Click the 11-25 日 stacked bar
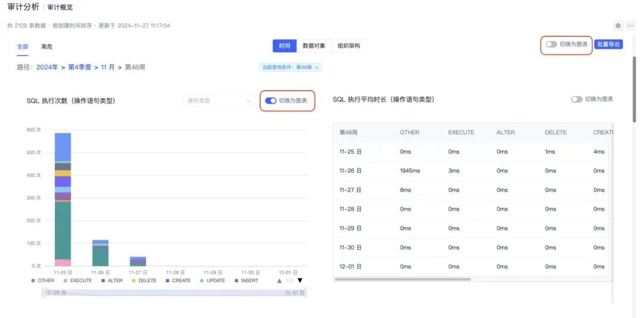The width and height of the screenshot is (644, 318). coord(63,200)
